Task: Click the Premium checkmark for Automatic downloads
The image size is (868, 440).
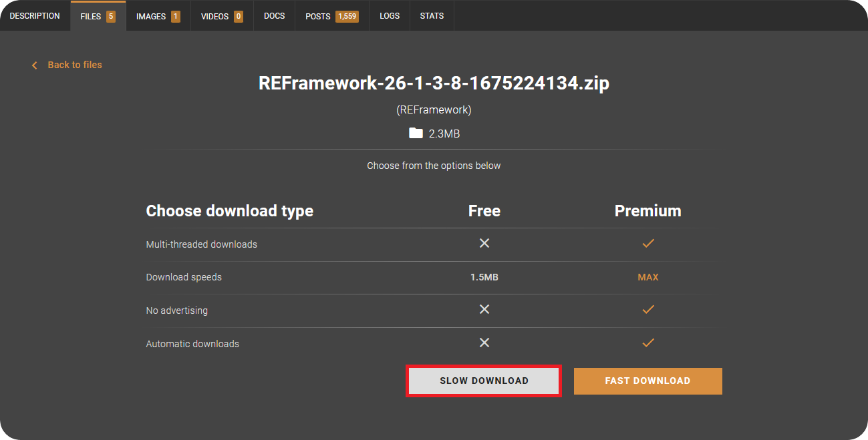Action: (x=647, y=343)
